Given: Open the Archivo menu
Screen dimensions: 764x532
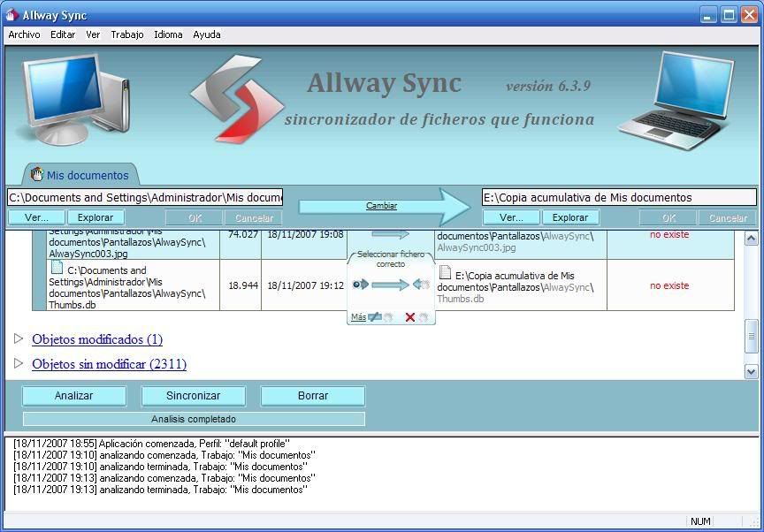Looking at the screenshot, I should [24, 34].
